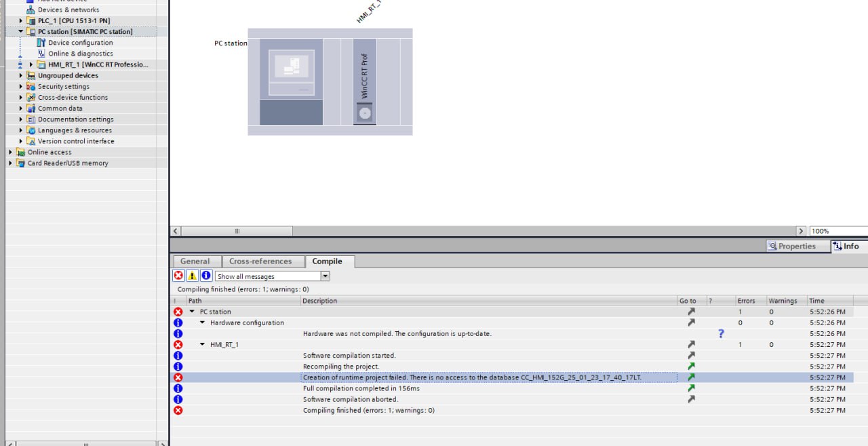Click the Description column header

pyautogui.click(x=489, y=301)
